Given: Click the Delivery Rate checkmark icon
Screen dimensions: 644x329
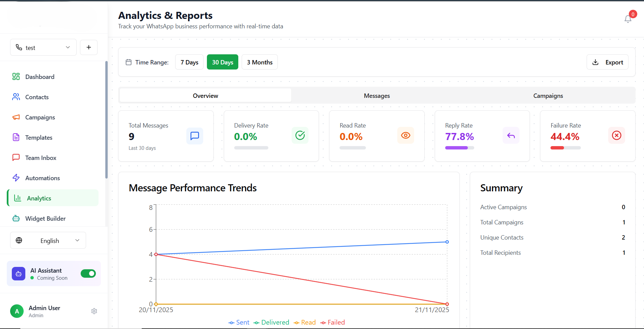Looking at the screenshot, I should [x=300, y=135].
